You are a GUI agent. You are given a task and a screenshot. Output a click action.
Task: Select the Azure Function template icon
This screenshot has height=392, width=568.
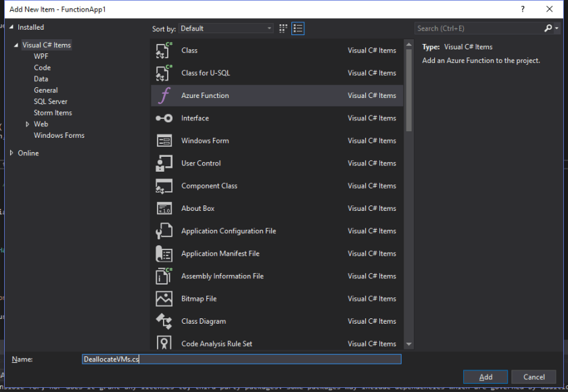[164, 96]
